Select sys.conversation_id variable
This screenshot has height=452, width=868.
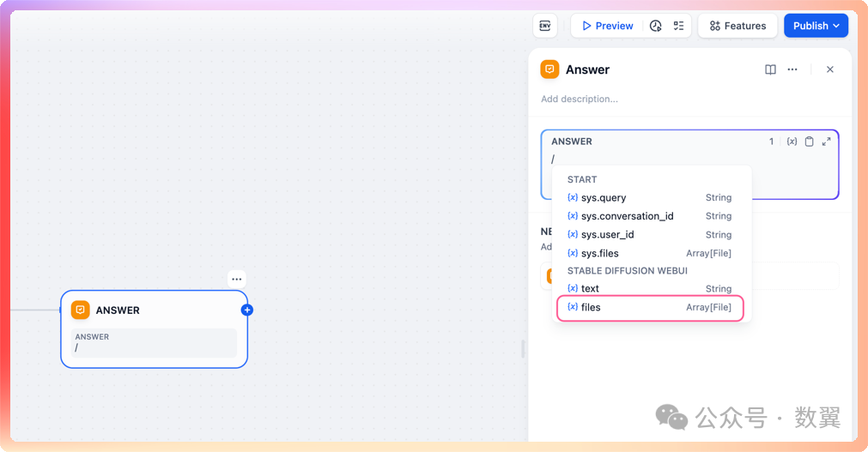click(x=650, y=216)
